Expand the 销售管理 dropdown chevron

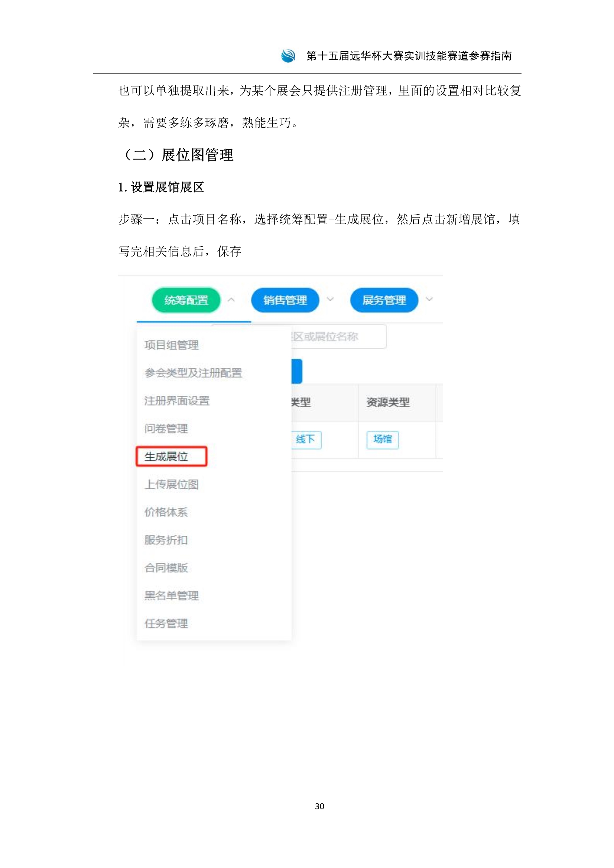click(x=330, y=299)
